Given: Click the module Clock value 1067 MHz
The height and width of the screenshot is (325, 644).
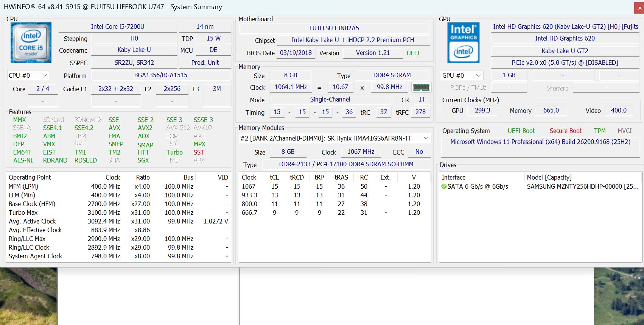Looking at the screenshot, I should [x=361, y=152].
